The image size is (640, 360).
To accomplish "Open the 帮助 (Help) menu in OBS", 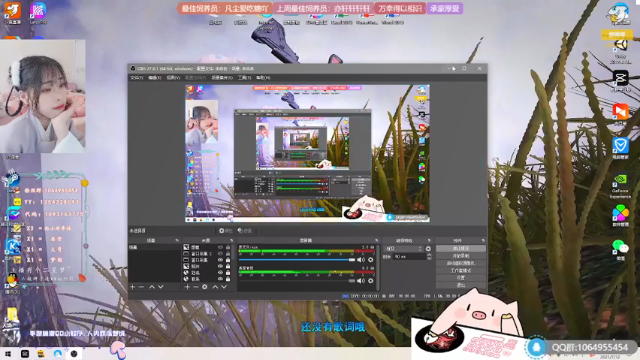I will [x=263, y=78].
